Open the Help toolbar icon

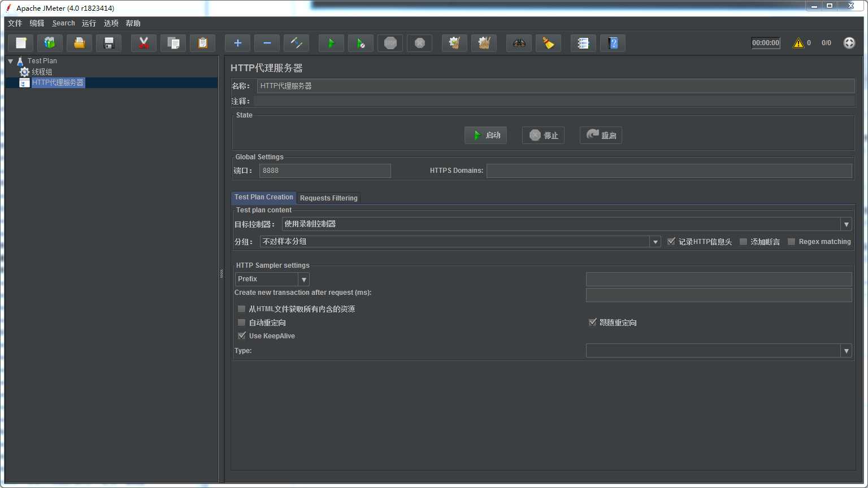click(x=613, y=43)
